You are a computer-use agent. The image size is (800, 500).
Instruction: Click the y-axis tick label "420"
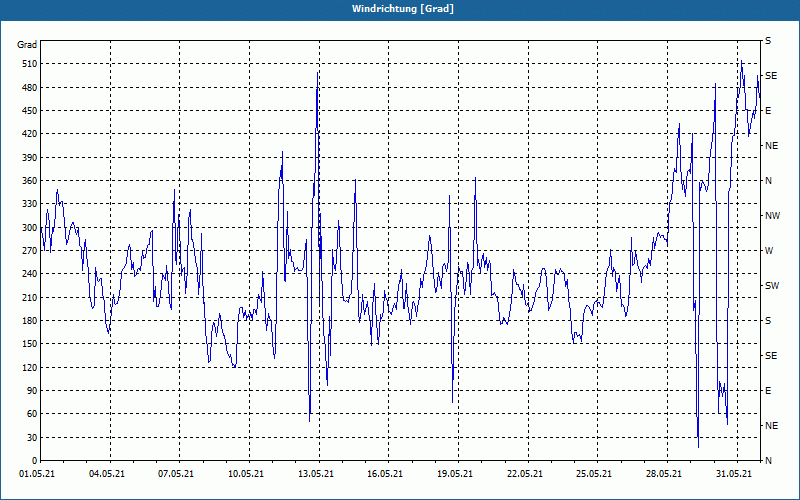29,134
